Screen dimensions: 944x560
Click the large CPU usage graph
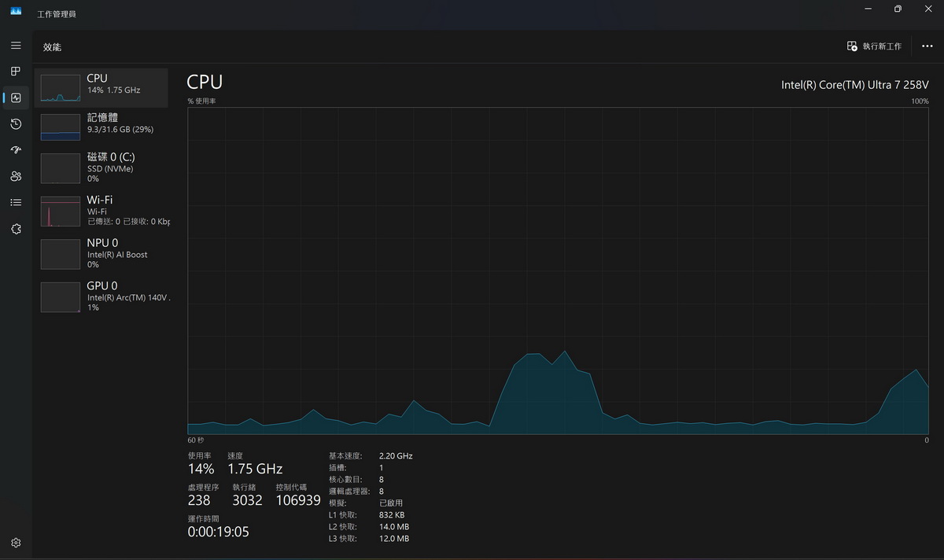(558, 271)
